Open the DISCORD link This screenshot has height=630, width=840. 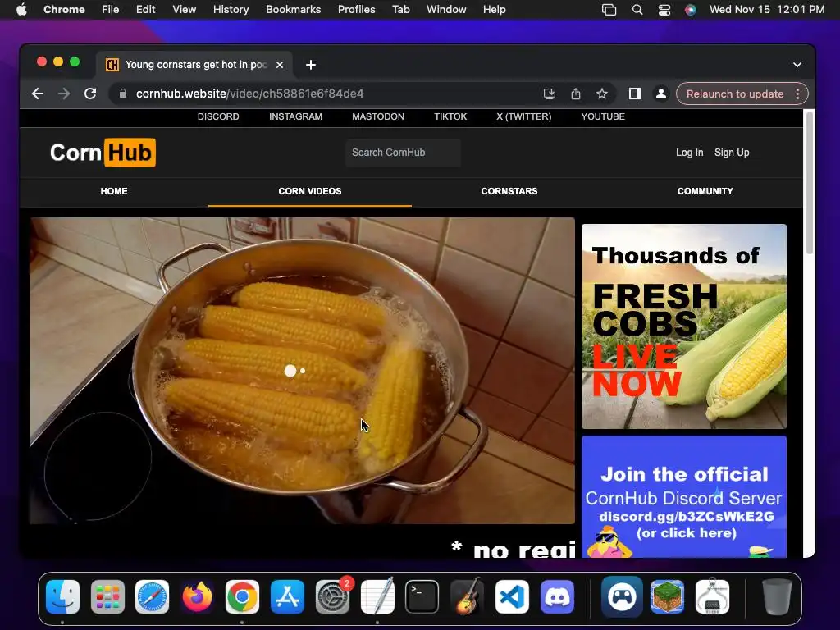(x=218, y=116)
